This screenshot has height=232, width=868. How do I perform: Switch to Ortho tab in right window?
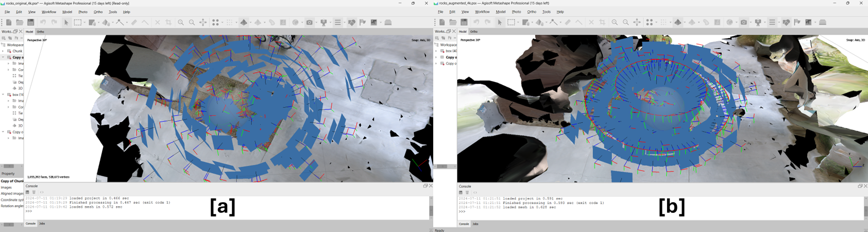(474, 31)
